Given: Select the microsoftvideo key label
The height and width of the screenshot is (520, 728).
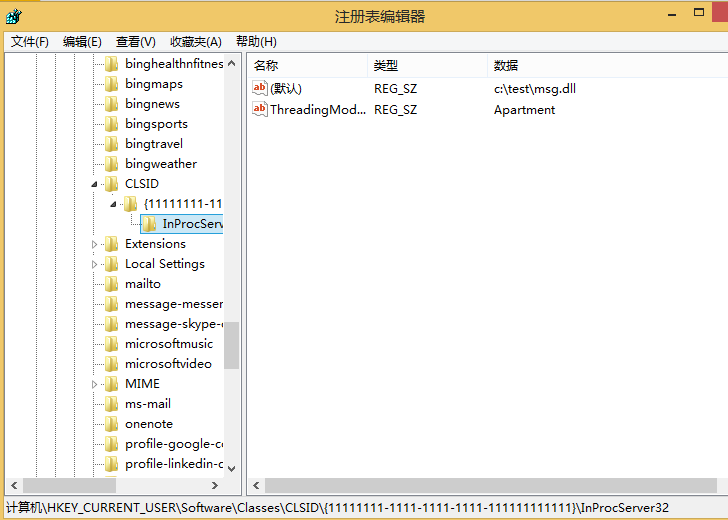Looking at the screenshot, I should coord(168,364).
